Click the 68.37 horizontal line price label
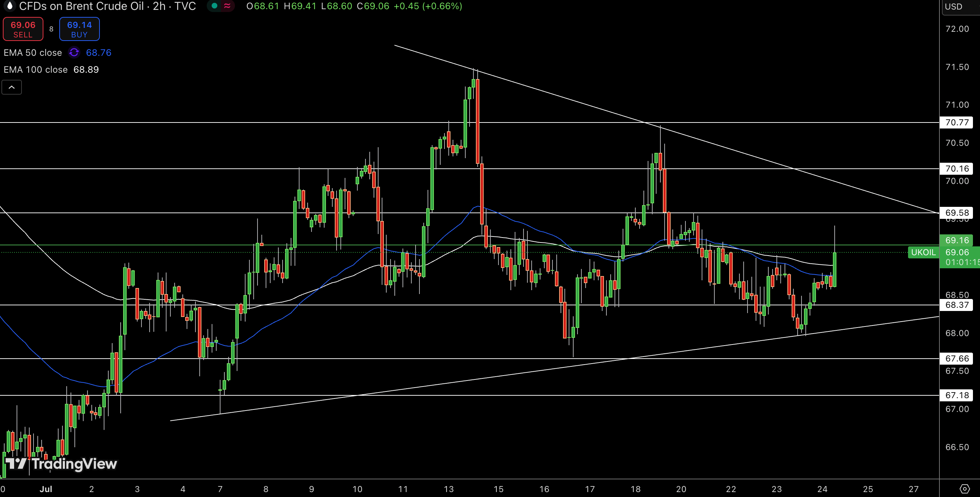980x497 pixels. (956, 305)
